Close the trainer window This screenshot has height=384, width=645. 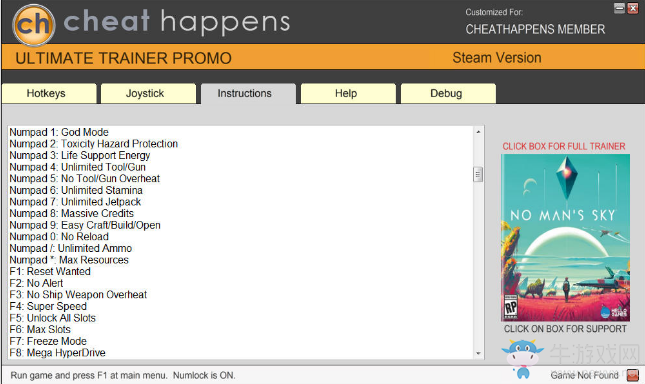pos(633,8)
